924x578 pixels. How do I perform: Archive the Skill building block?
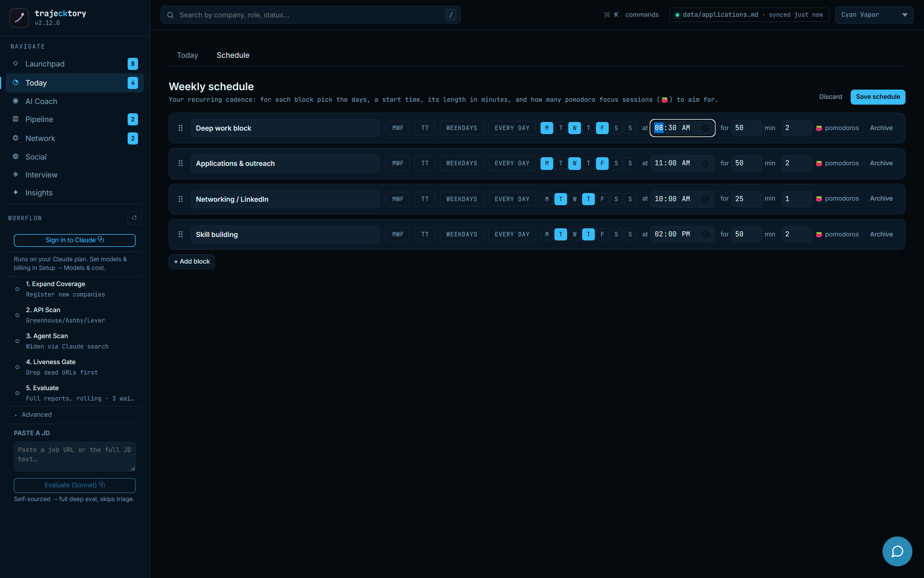pos(881,234)
